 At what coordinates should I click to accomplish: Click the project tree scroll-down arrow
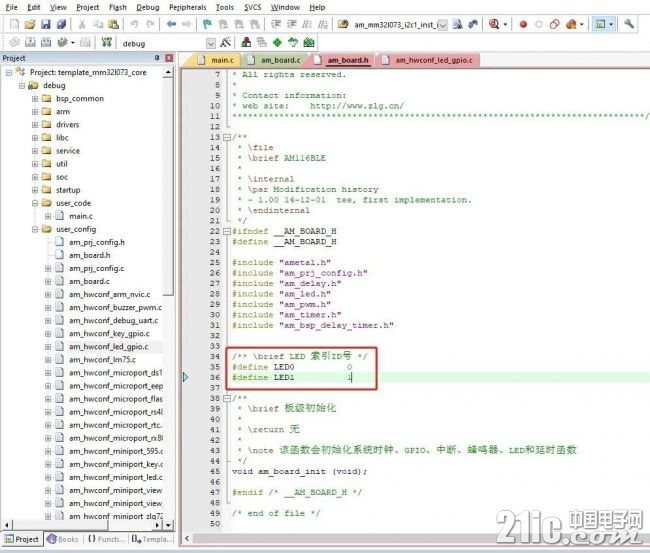[168, 525]
